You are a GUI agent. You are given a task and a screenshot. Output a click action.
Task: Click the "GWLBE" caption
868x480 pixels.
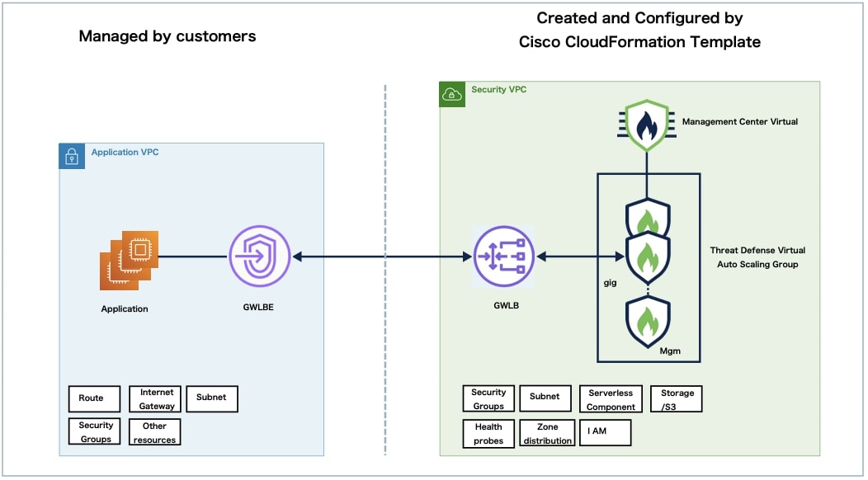coord(258,308)
